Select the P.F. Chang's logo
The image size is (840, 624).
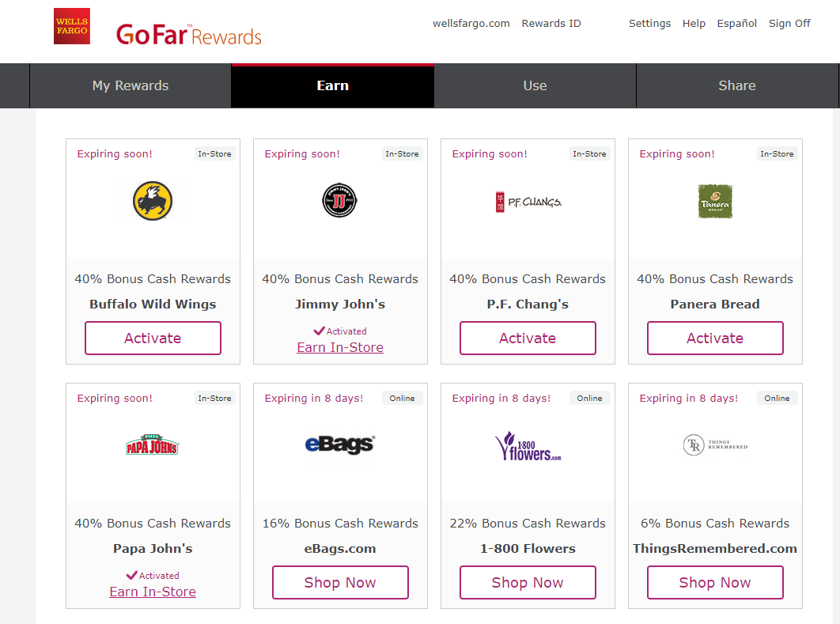point(528,202)
